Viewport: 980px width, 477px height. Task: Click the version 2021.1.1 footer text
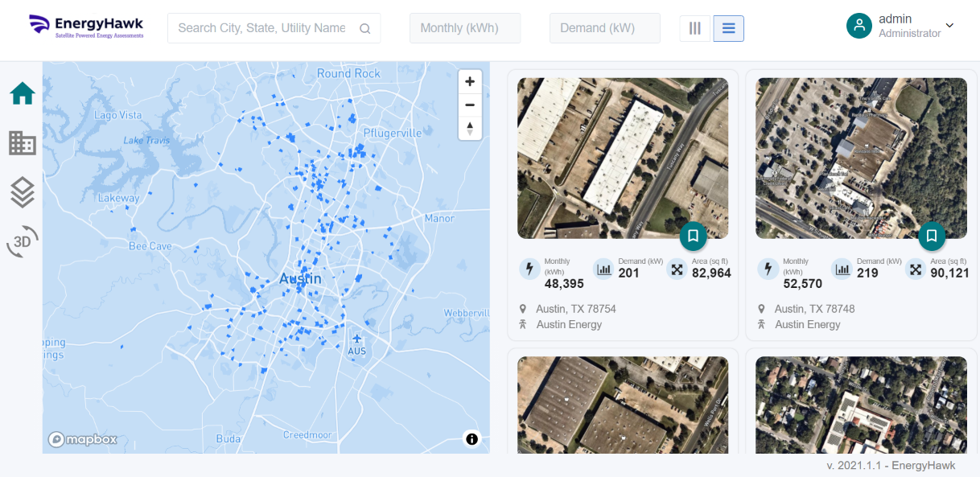(891, 466)
